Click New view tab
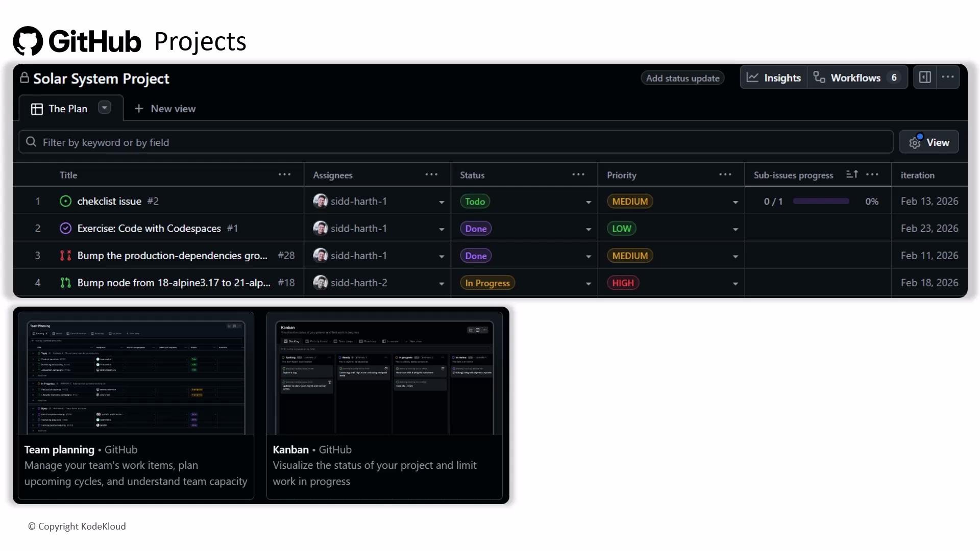Viewport: 980px width, 551px height. click(165, 109)
